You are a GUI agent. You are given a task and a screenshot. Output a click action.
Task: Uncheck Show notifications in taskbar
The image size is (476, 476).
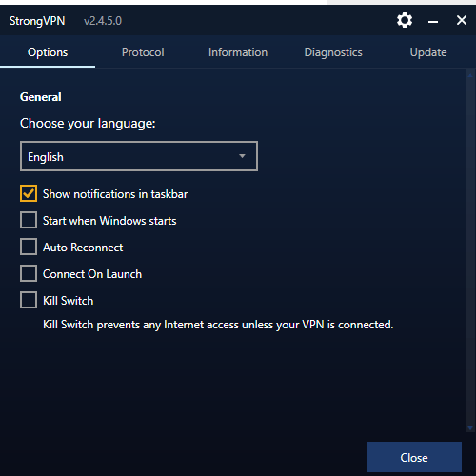(29, 193)
